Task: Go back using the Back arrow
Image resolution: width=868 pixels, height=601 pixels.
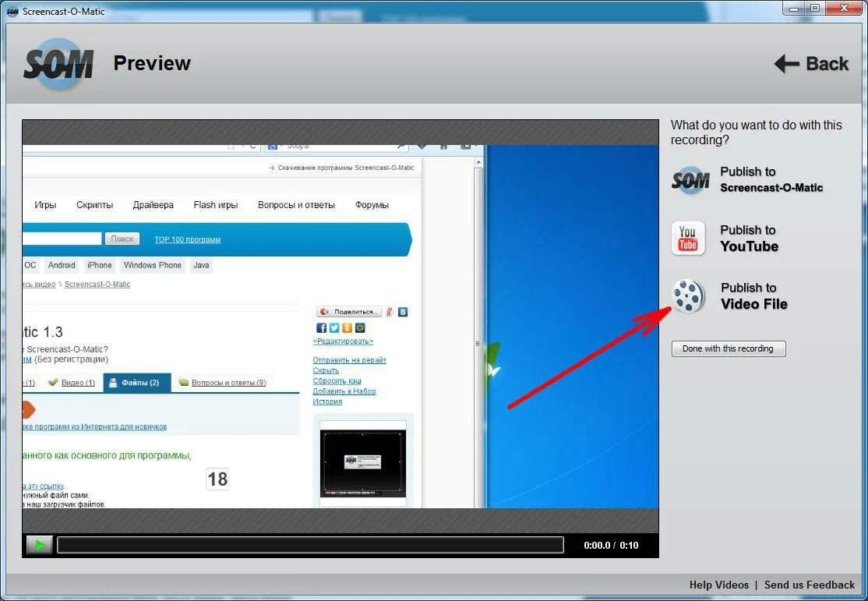Action: pyautogui.click(x=811, y=64)
